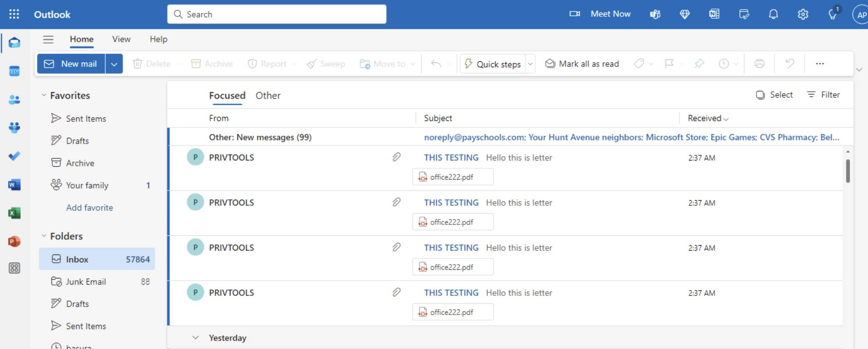The image size is (868, 349).
Task: Open the To Do checkmark app
Action: tap(14, 156)
